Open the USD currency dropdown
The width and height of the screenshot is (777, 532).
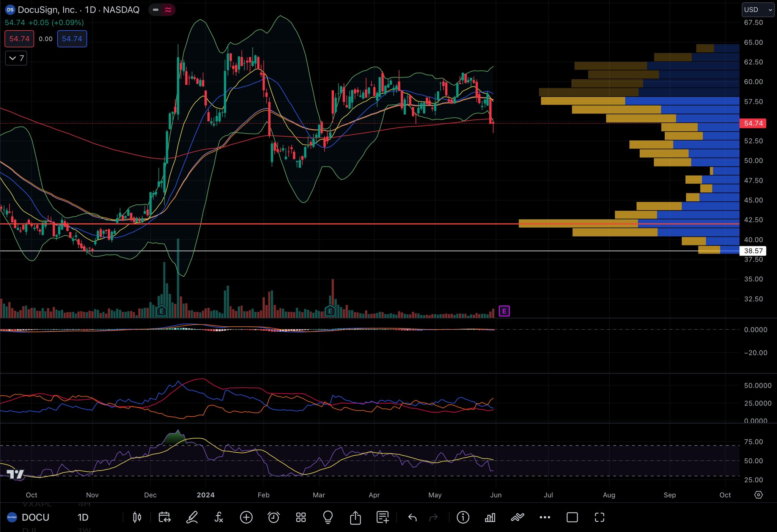pos(758,10)
